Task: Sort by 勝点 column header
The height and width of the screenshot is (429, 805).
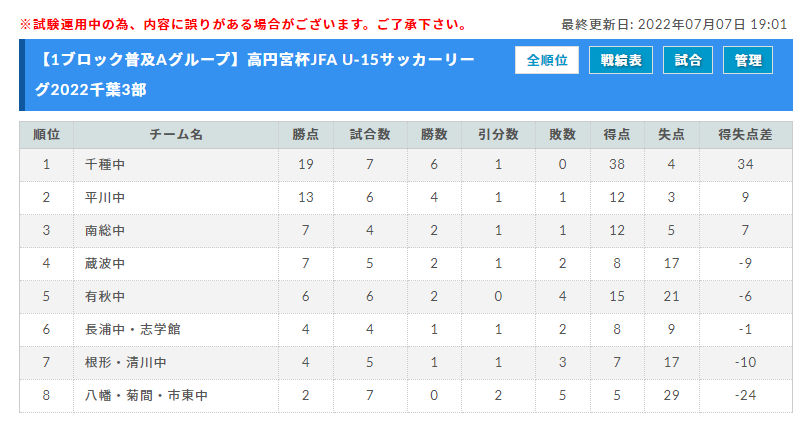Action: click(305, 135)
